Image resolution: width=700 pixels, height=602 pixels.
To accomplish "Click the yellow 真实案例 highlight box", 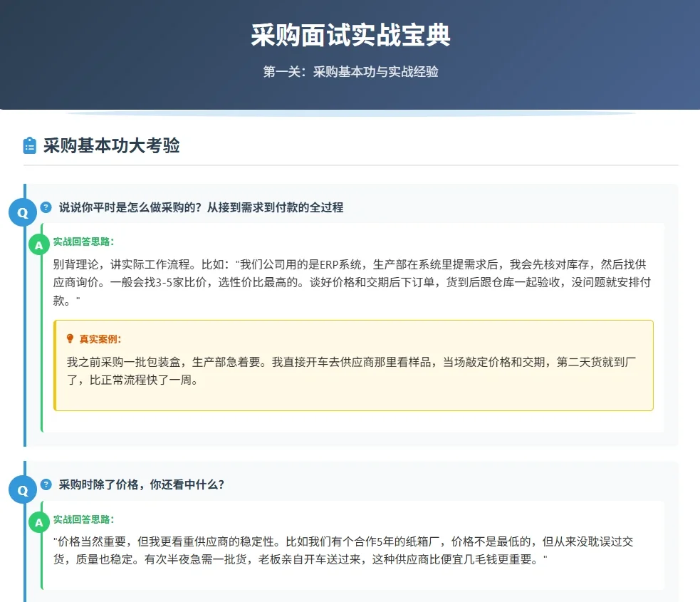I will pos(354,367).
